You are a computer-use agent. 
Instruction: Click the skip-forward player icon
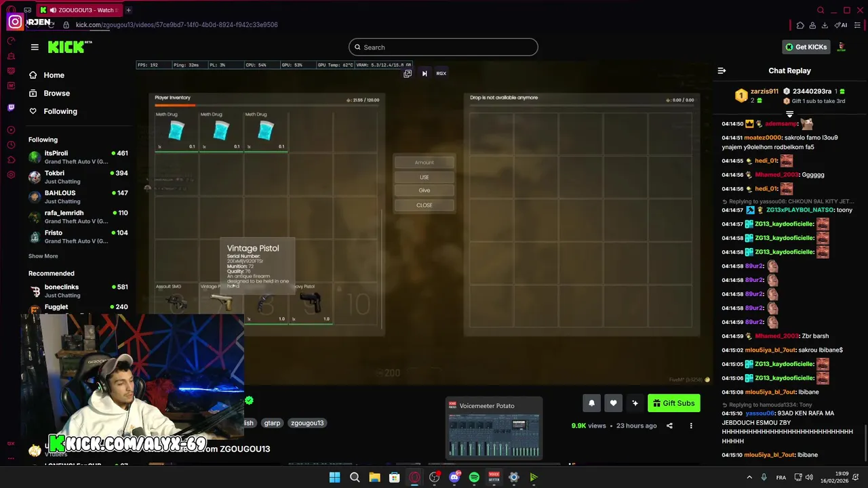[425, 73]
